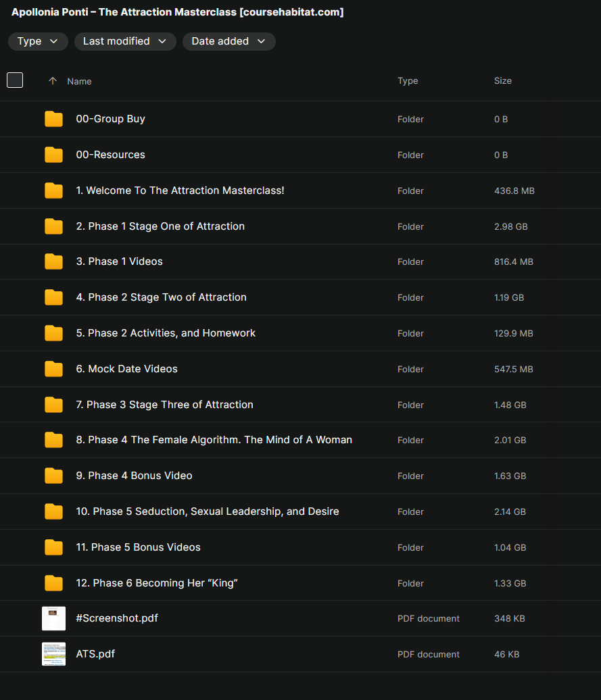
Task: Open the ATS.pdf thumbnail preview
Action: tap(53, 654)
